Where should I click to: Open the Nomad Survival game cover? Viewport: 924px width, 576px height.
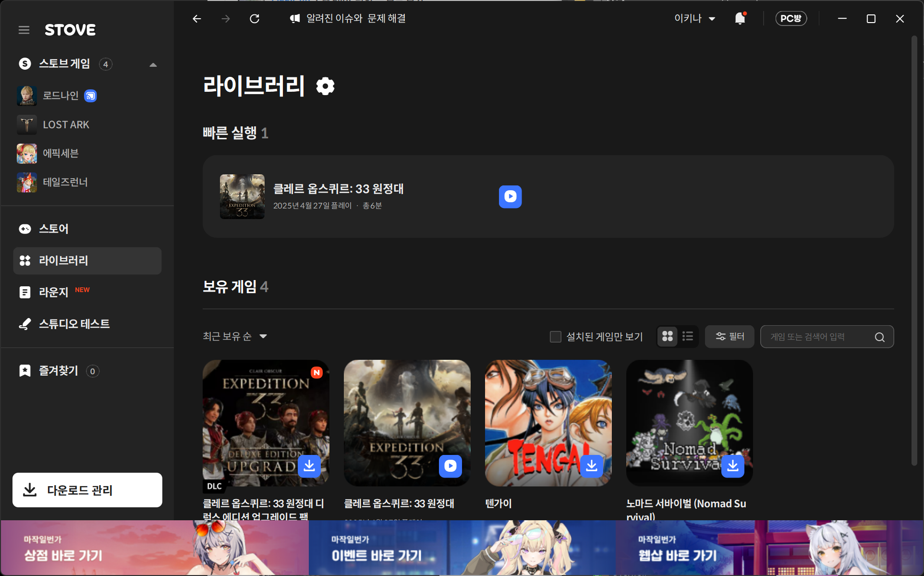690,423
